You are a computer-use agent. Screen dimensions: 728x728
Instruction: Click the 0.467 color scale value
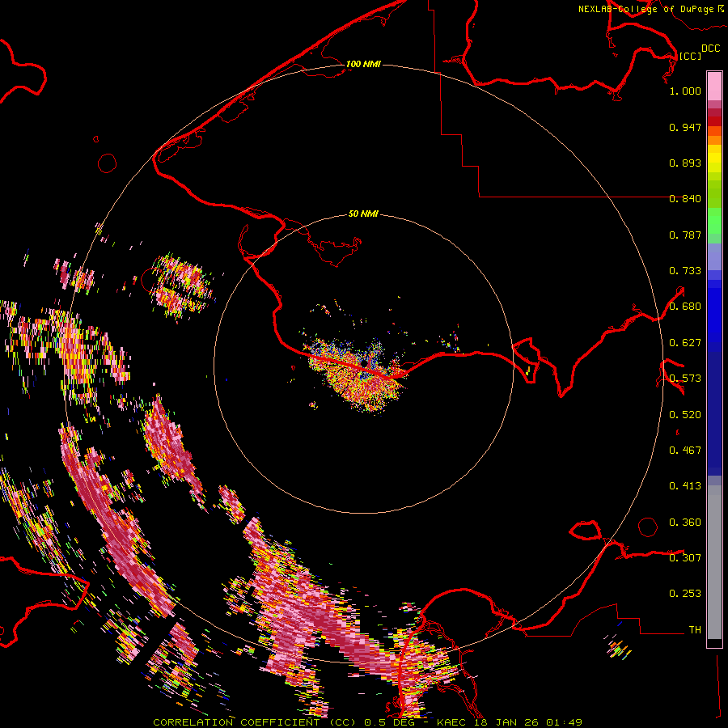[x=685, y=451]
